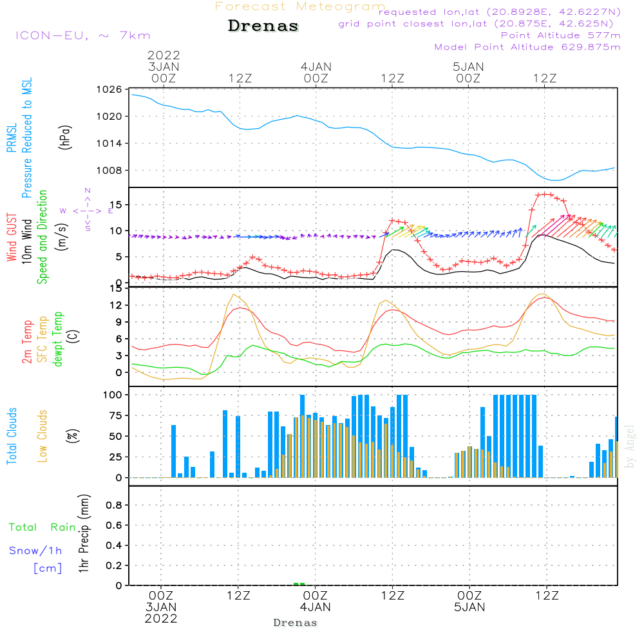Click the "Forecast Meteogram" heading
The image size is (644, 644).
tap(300, 6)
